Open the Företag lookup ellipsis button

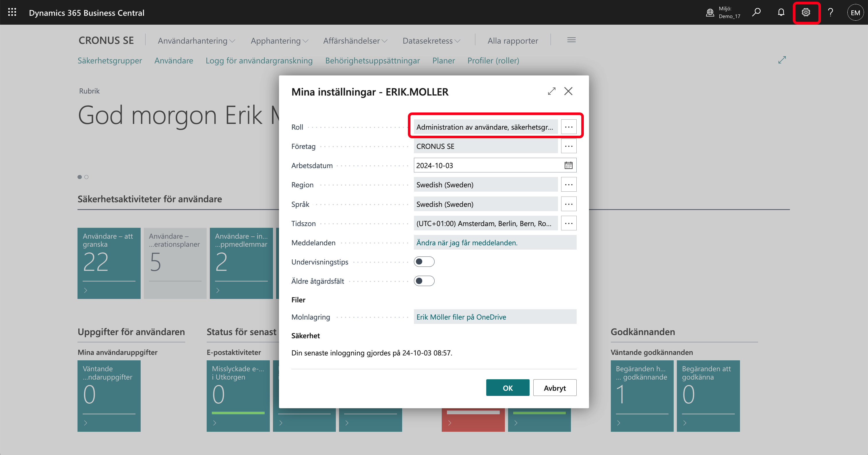click(x=569, y=146)
